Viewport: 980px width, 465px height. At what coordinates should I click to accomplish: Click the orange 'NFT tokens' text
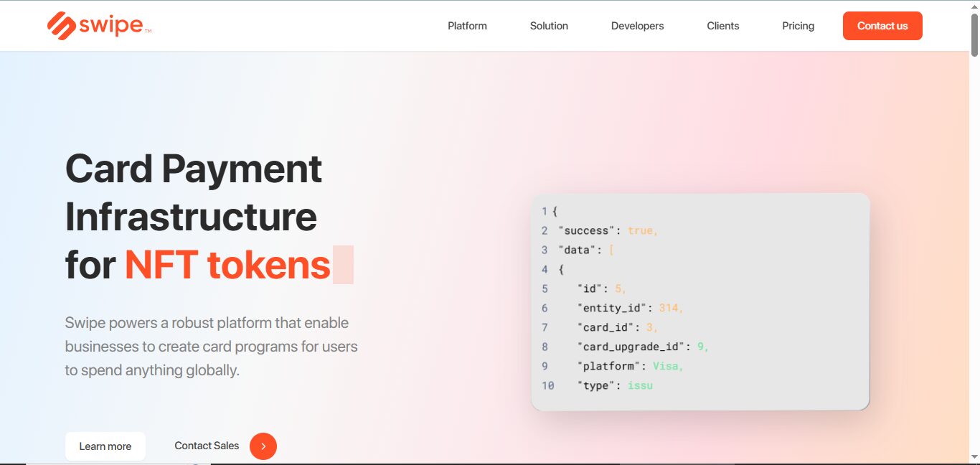[227, 265]
